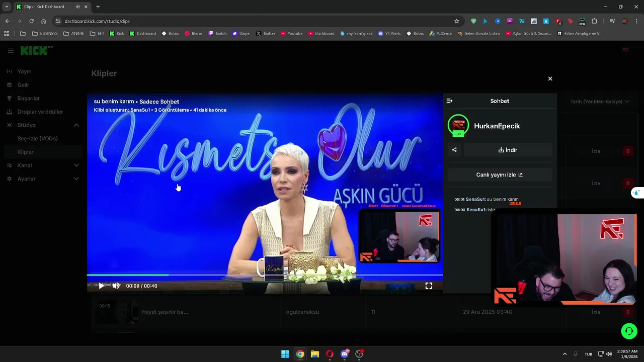Close the clip viewer with the X
Viewport: 644px width, 362px height.
click(550, 78)
